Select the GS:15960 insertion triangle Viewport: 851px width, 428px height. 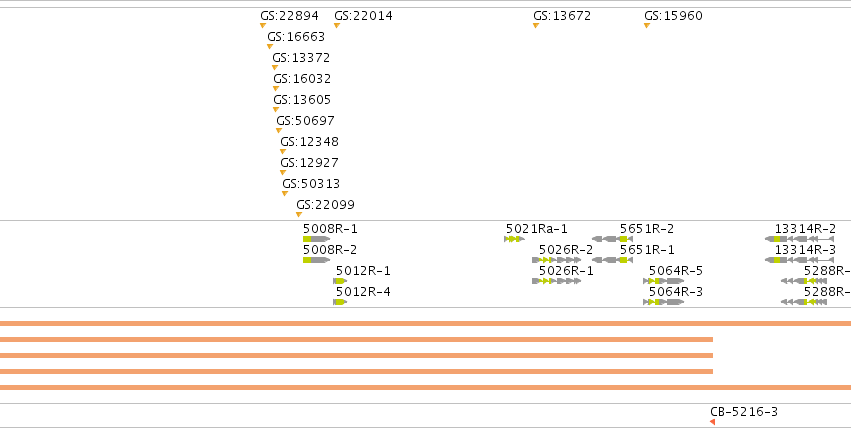coord(647,25)
